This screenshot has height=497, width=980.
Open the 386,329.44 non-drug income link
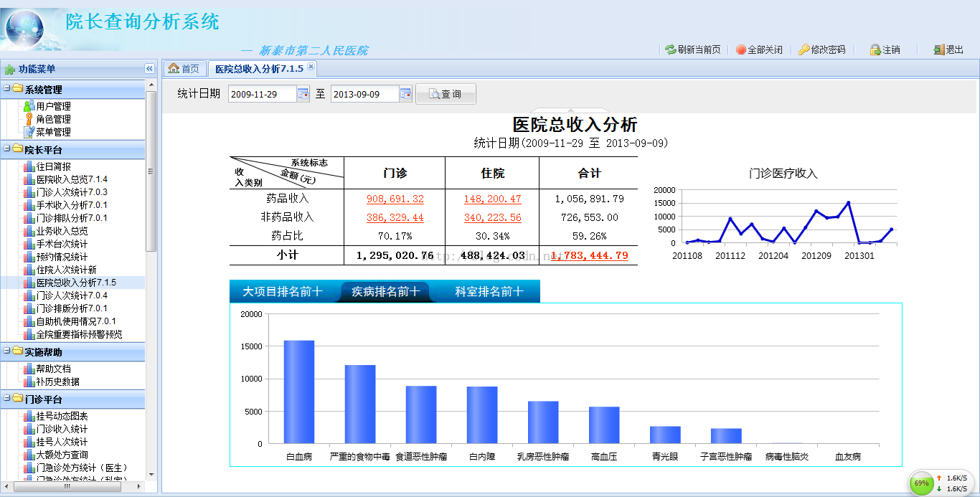(x=395, y=217)
